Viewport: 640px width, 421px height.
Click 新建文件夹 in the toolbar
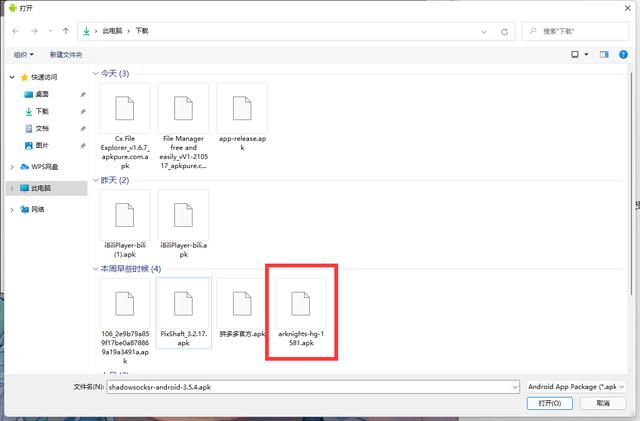pos(66,54)
